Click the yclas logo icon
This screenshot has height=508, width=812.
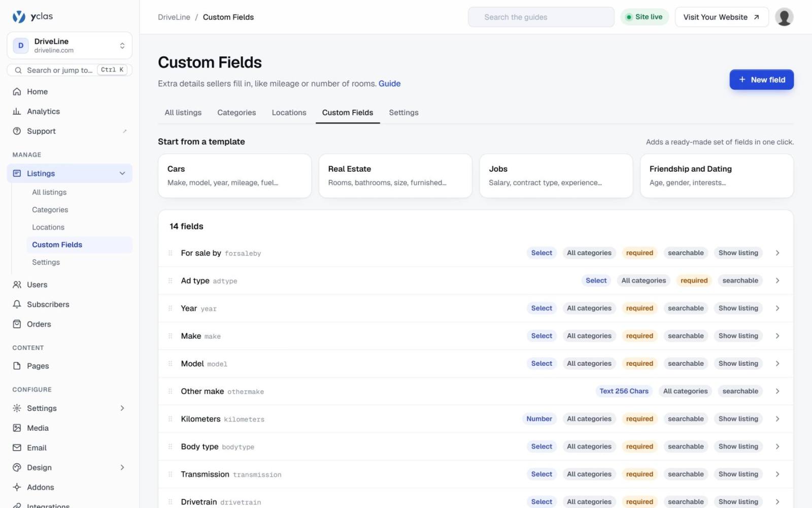click(x=19, y=17)
